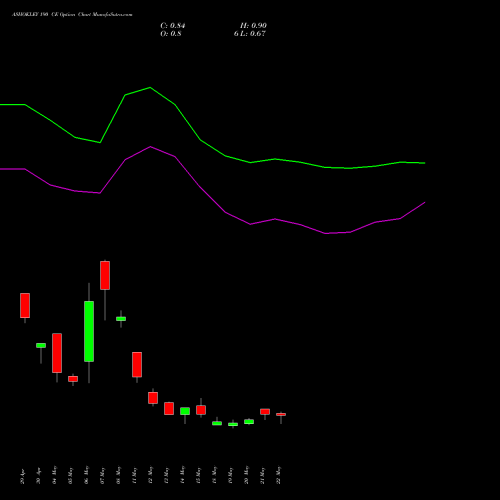Select the 22 May last red candlestick
The width and height of the screenshot is (500, 500).
[281, 414]
